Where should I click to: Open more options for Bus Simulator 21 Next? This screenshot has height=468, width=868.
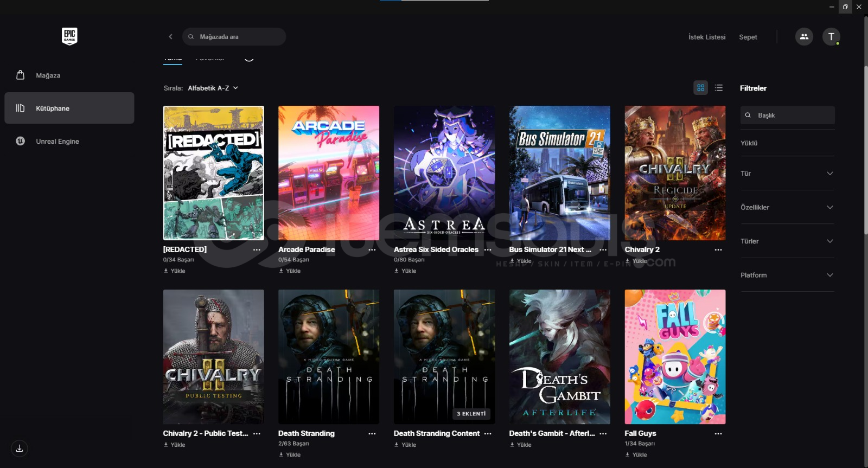point(603,250)
